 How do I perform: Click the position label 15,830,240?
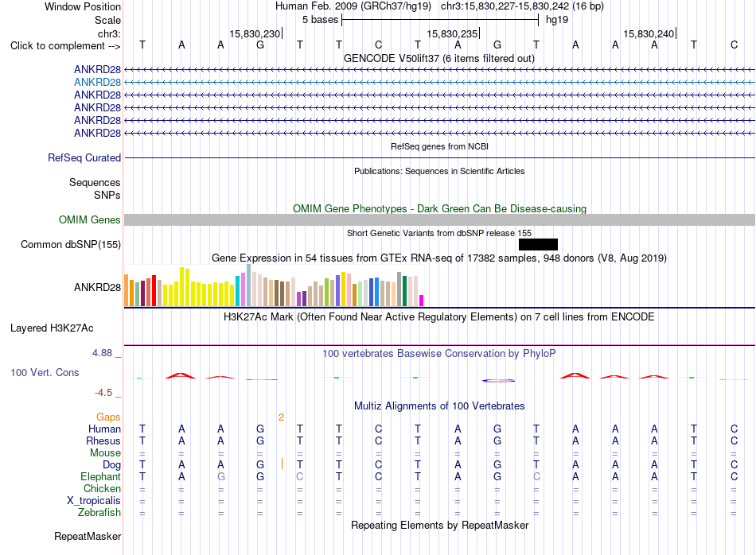649,33
